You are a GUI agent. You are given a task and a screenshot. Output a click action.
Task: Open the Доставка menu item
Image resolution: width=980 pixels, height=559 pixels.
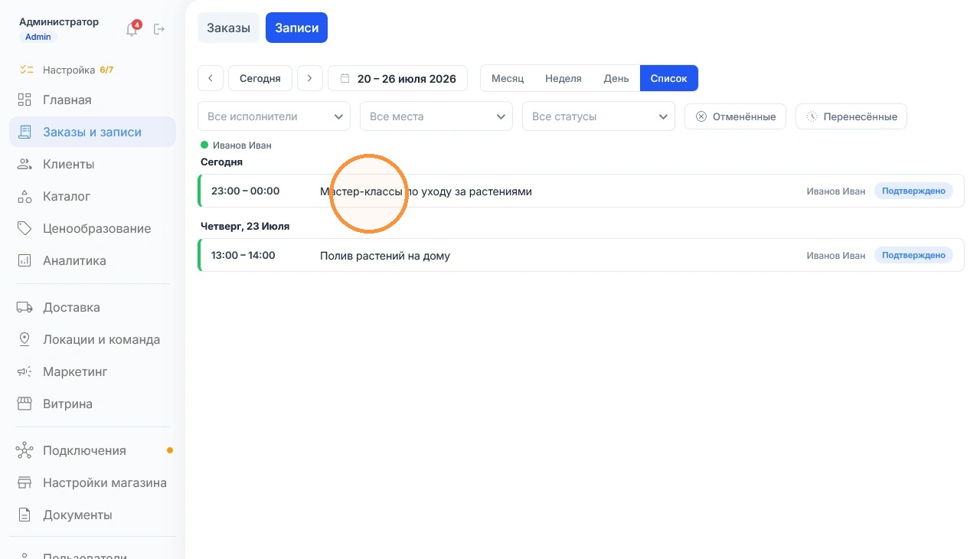(93, 307)
